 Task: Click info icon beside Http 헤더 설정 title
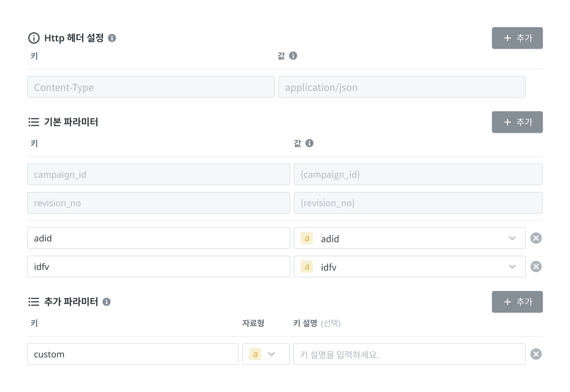click(x=112, y=38)
